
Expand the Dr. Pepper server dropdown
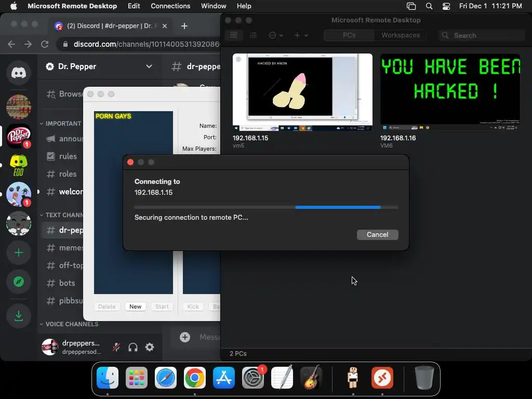149,66
